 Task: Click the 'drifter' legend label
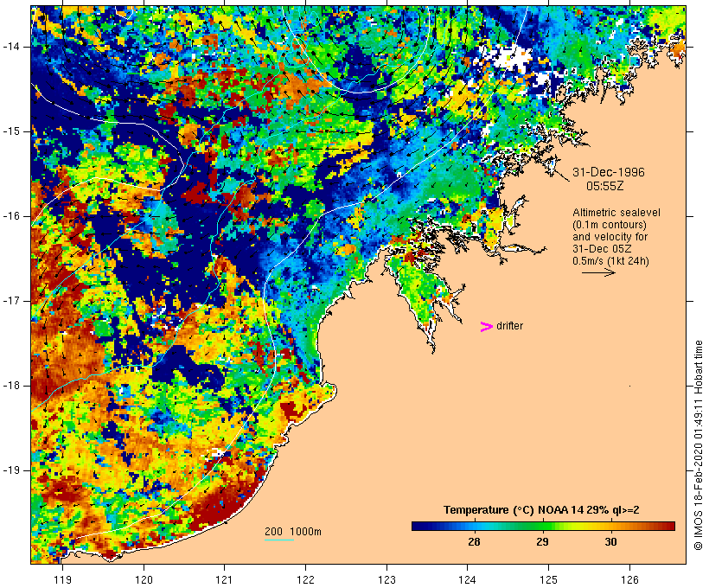pos(509,326)
